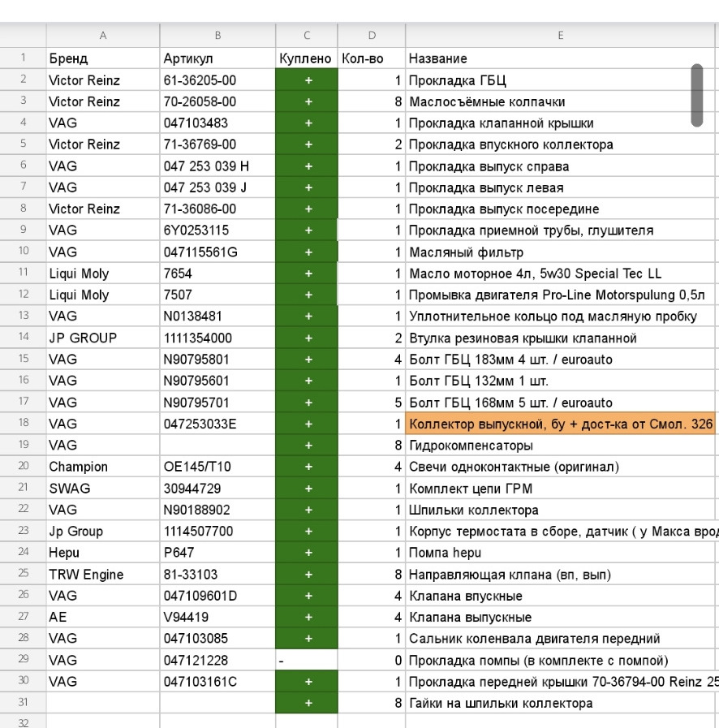
Task: Click quantity 0 cell for Прокладка помпы
Action: pos(372,660)
